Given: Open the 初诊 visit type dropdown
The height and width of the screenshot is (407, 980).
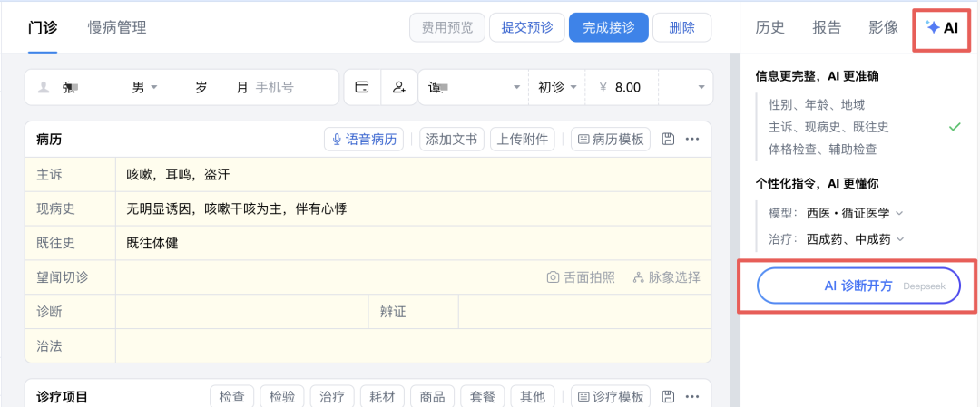Looking at the screenshot, I should [x=557, y=87].
